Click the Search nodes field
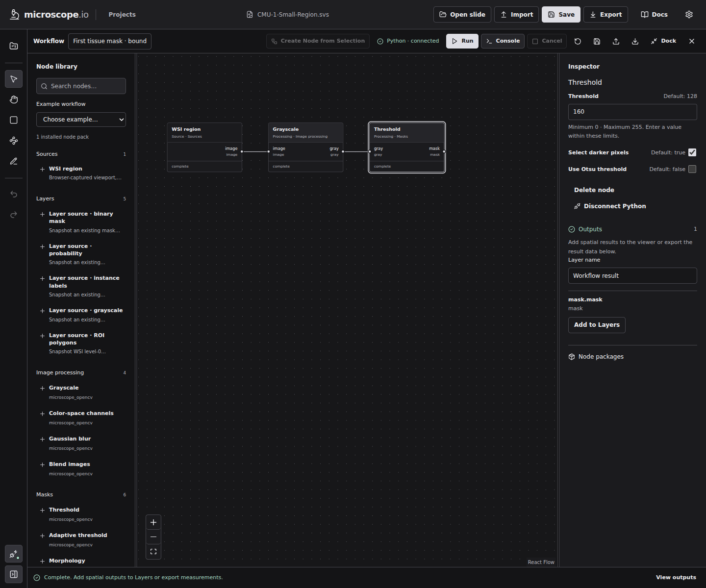Image resolution: width=706 pixels, height=588 pixels. (x=81, y=86)
